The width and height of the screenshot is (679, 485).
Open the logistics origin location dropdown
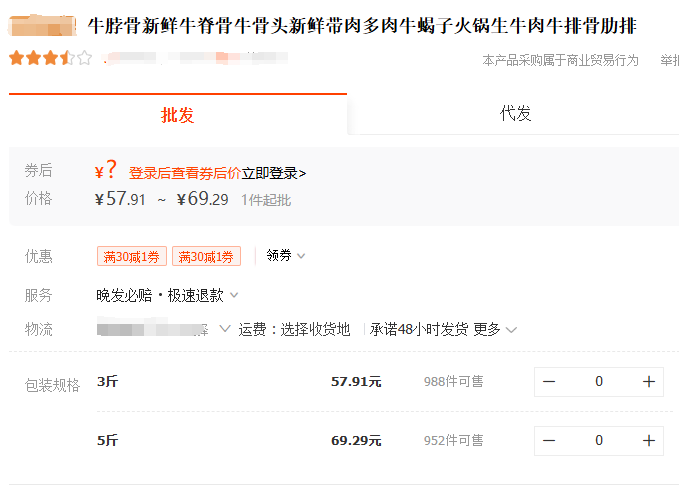[224, 329]
